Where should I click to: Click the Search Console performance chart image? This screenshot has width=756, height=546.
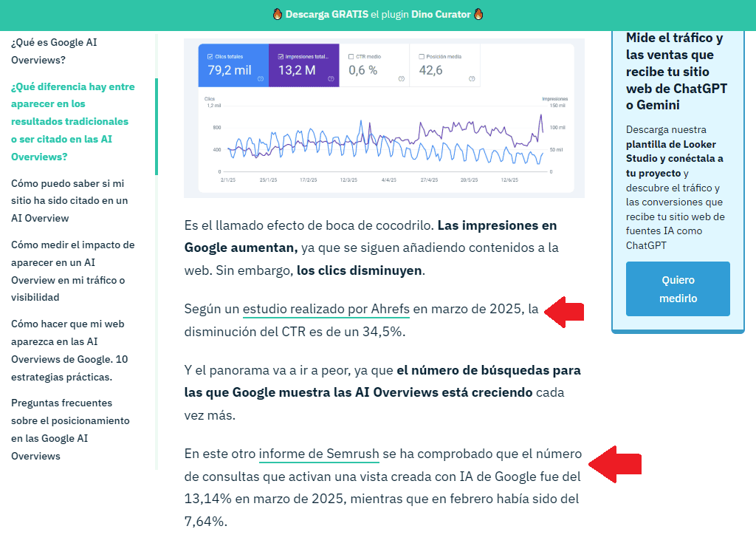pos(384,133)
